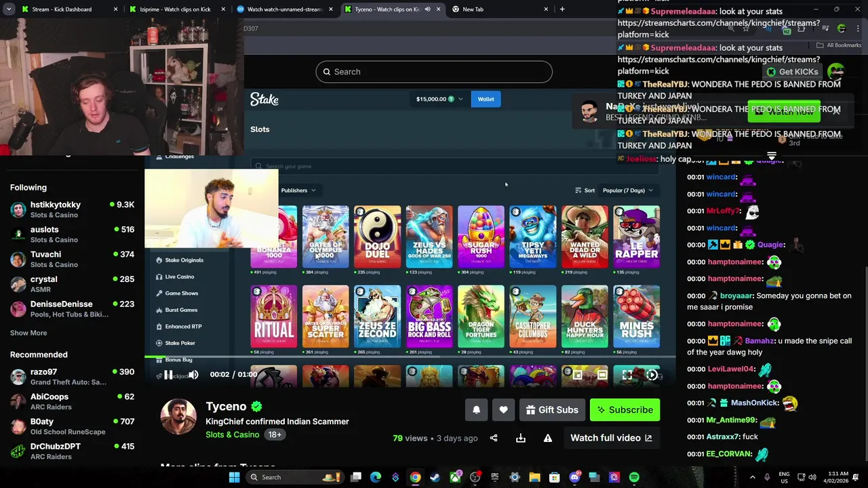Open a new browser tab
The width and height of the screenshot is (868, 488).
tap(562, 9)
